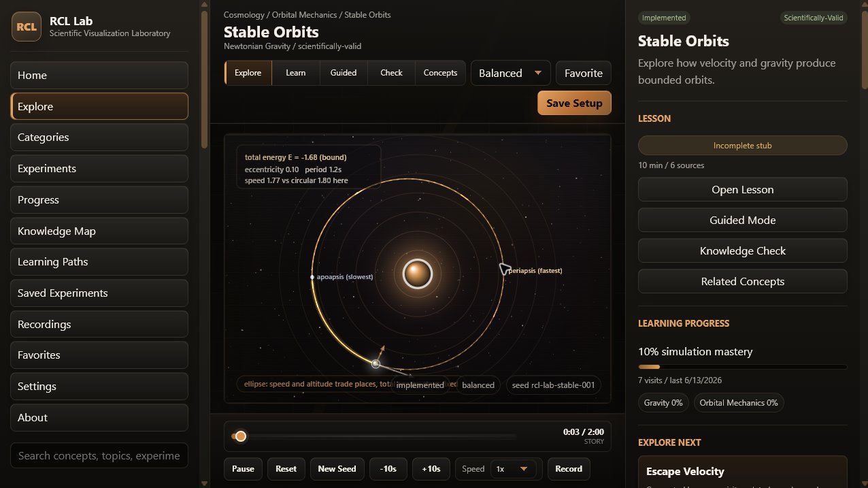Viewport: 868px width, 488px height.
Task: Open the Knowledge Check
Action: [x=743, y=250]
